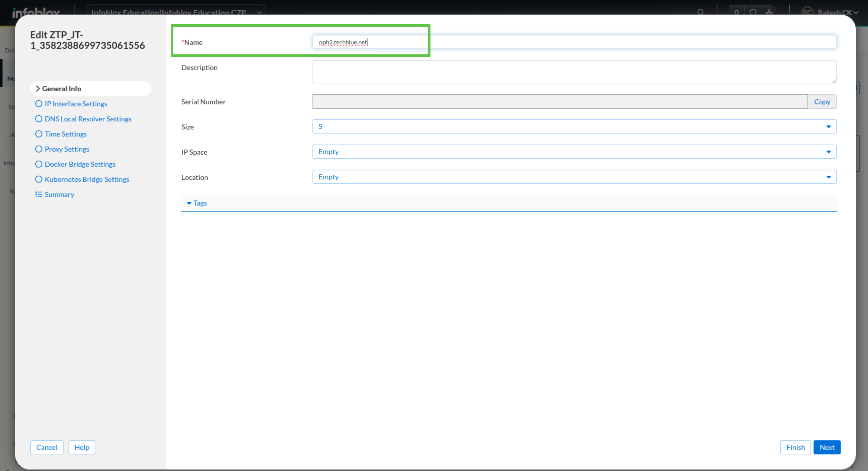Click the shield icon in header
The image size is (868, 471).
(753, 12)
